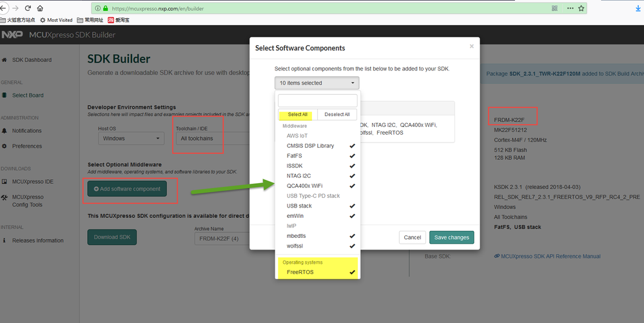Click the Select Board icon

coord(4,95)
